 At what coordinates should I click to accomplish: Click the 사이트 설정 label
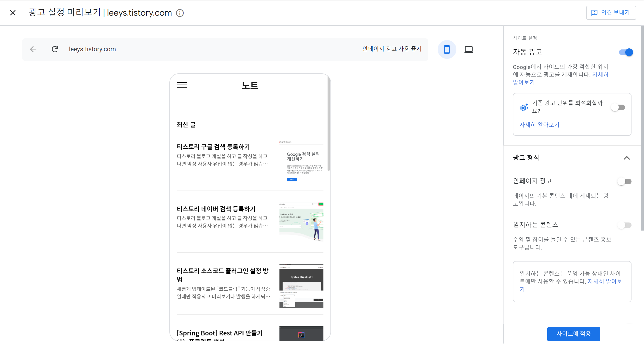[525, 38]
